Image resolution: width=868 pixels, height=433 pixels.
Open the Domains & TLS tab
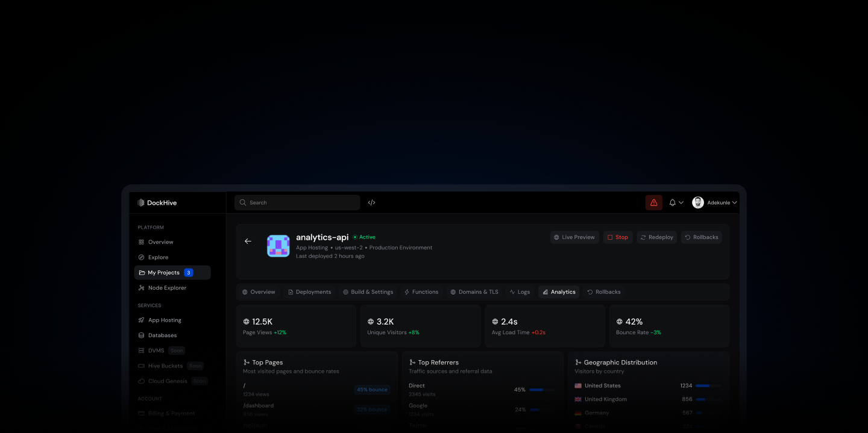474,292
